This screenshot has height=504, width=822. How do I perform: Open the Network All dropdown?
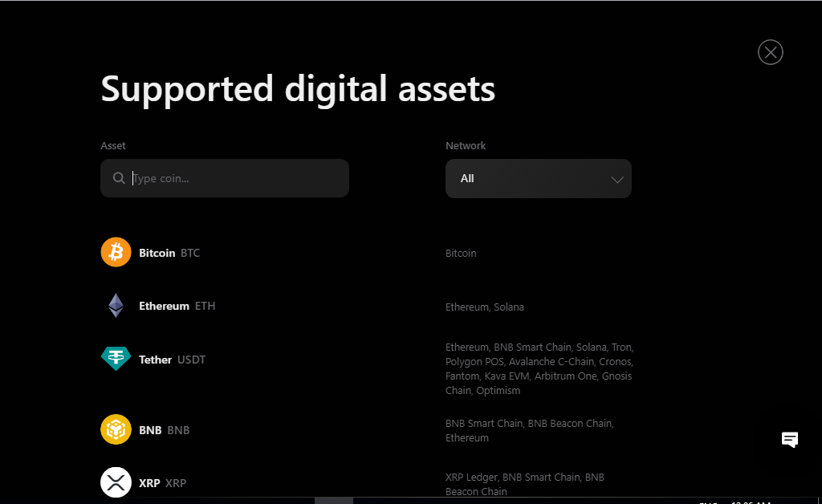pyautogui.click(x=539, y=179)
